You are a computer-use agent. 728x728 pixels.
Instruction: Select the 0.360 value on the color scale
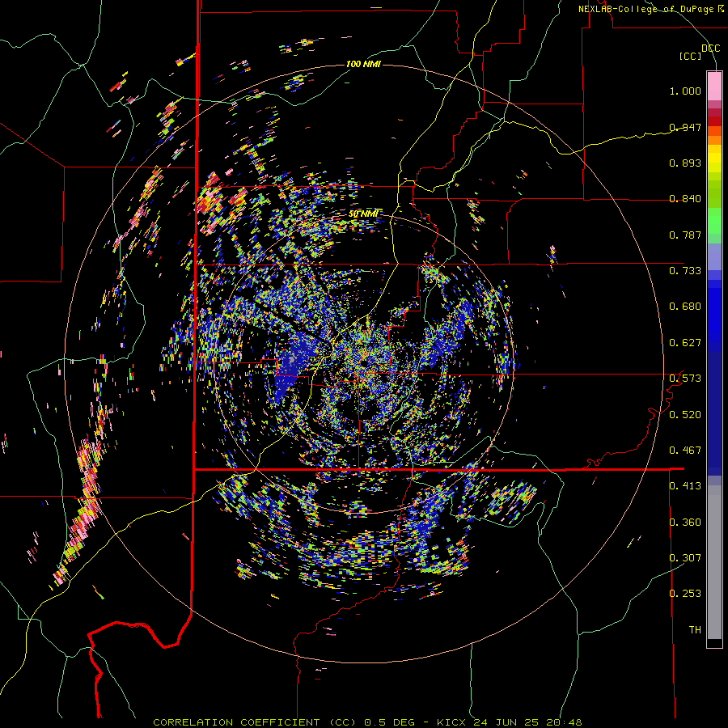tap(685, 523)
